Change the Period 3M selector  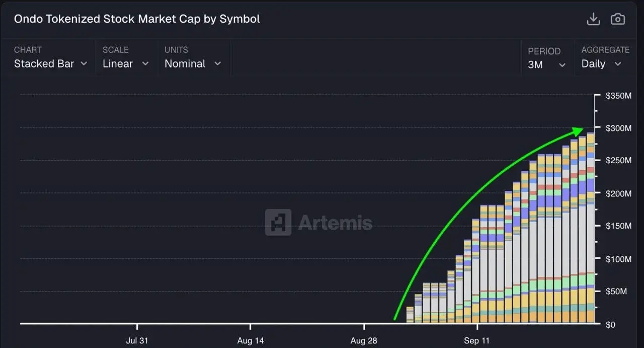546,64
